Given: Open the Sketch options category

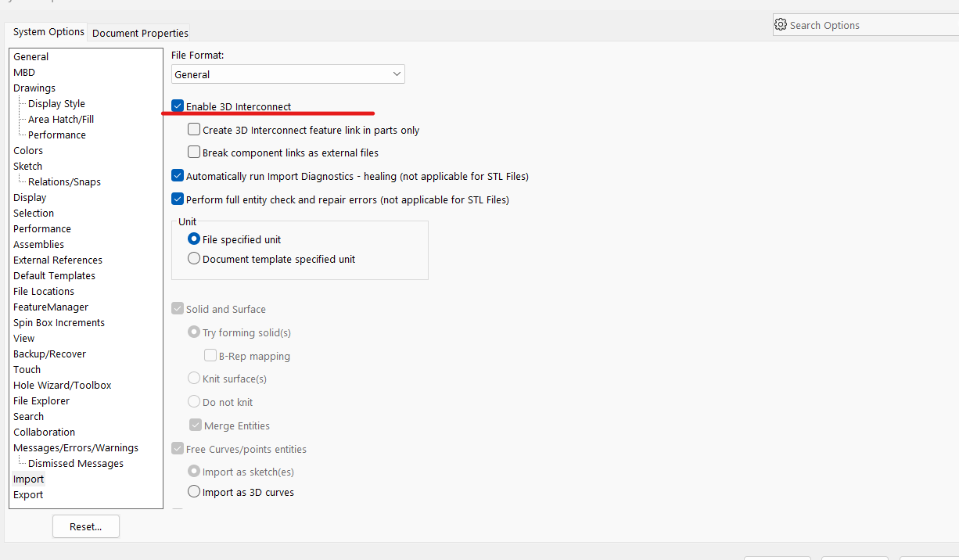Looking at the screenshot, I should point(28,166).
